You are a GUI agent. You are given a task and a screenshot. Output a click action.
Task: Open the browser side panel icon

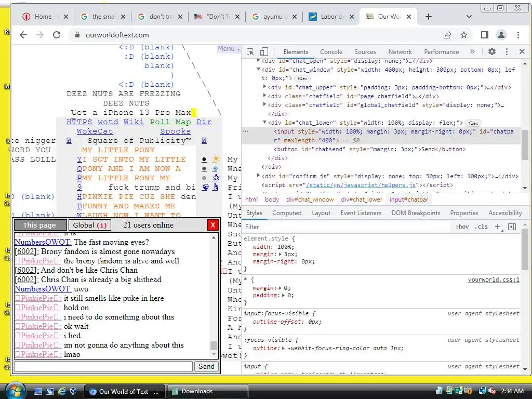485,35
